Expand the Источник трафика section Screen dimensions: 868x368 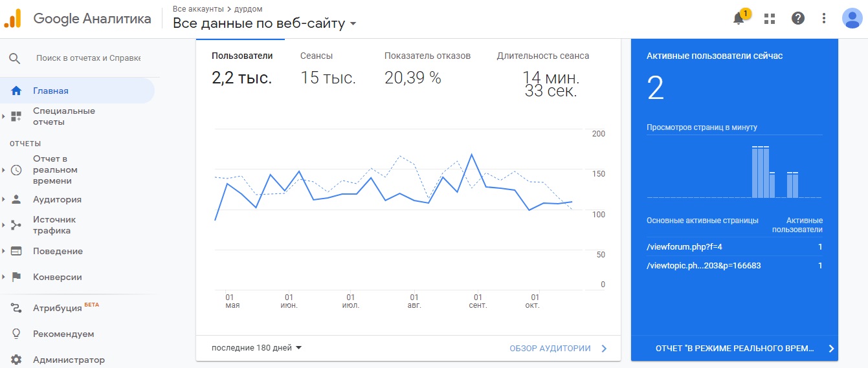pos(54,225)
